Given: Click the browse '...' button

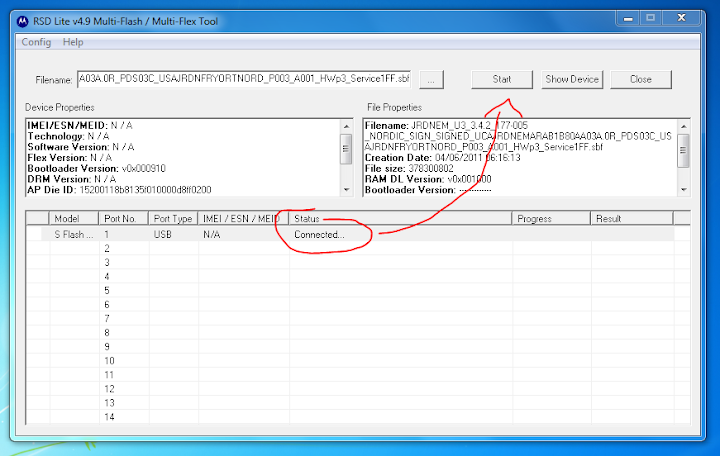Looking at the screenshot, I should 431,80.
